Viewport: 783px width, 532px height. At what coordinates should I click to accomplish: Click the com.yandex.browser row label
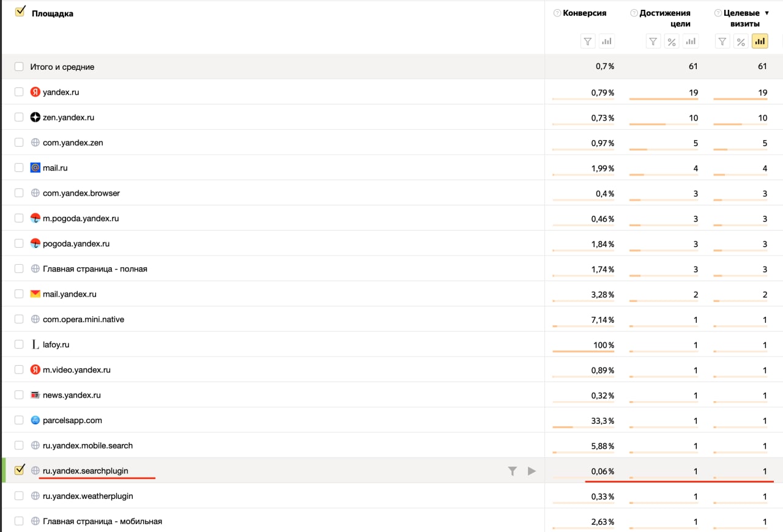[x=81, y=193]
